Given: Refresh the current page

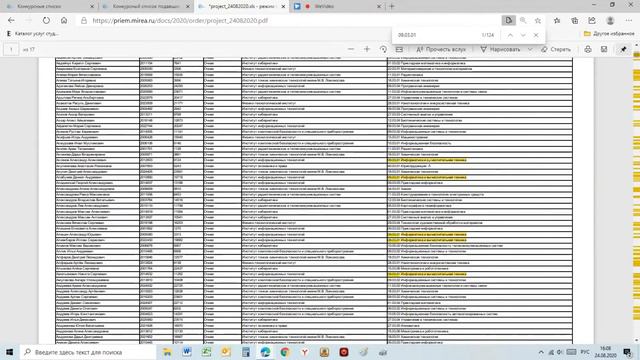Looking at the screenshot, I should 46,20.
